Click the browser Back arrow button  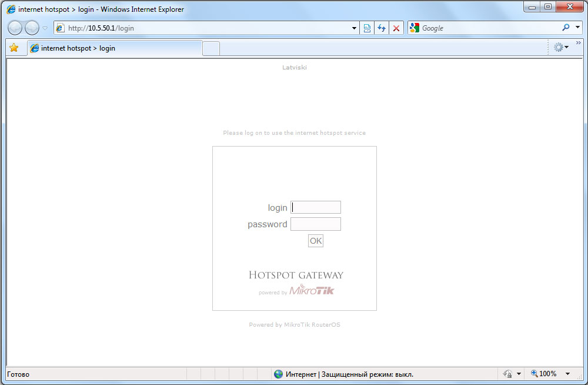(x=15, y=28)
